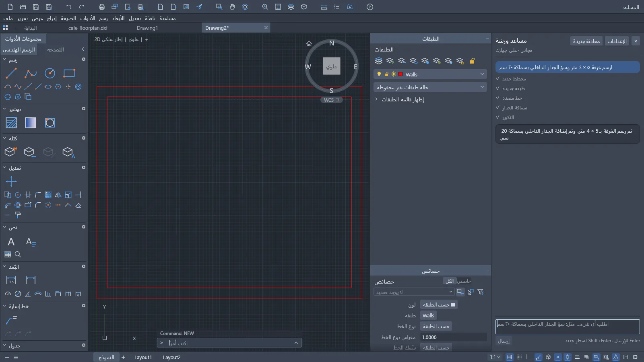Viewport: 644px width, 362px height.
Task: Activate the Move tool in the Modify section
Action: click(11, 181)
